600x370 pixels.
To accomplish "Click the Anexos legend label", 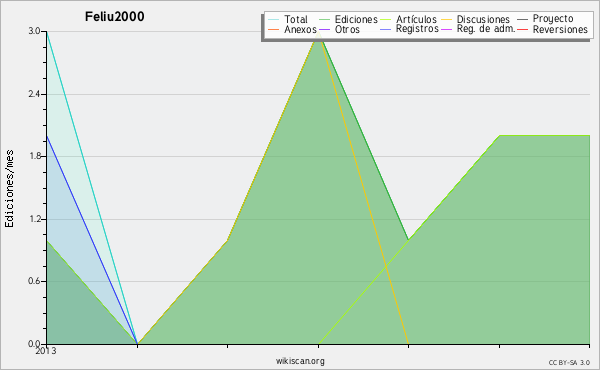I will [x=300, y=29].
